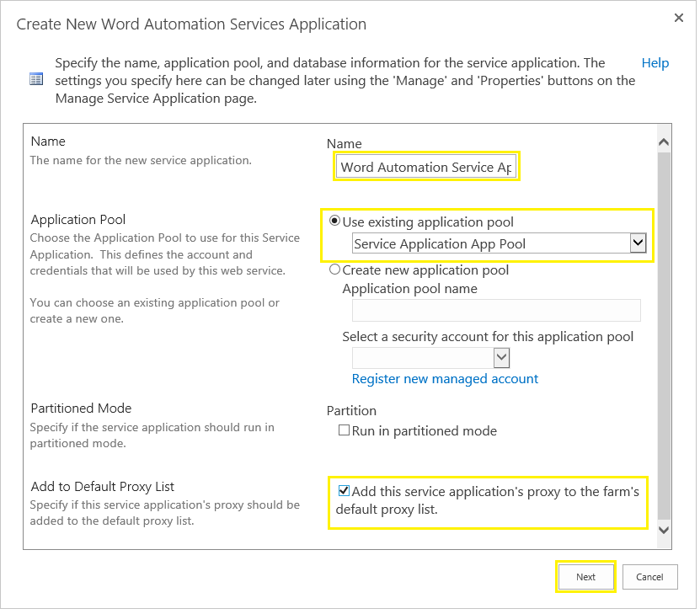Select Use existing application pool option

click(334, 221)
